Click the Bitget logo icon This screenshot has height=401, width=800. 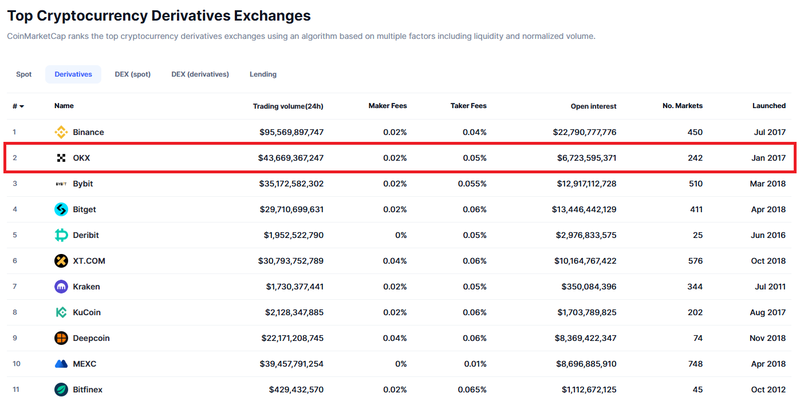61,209
